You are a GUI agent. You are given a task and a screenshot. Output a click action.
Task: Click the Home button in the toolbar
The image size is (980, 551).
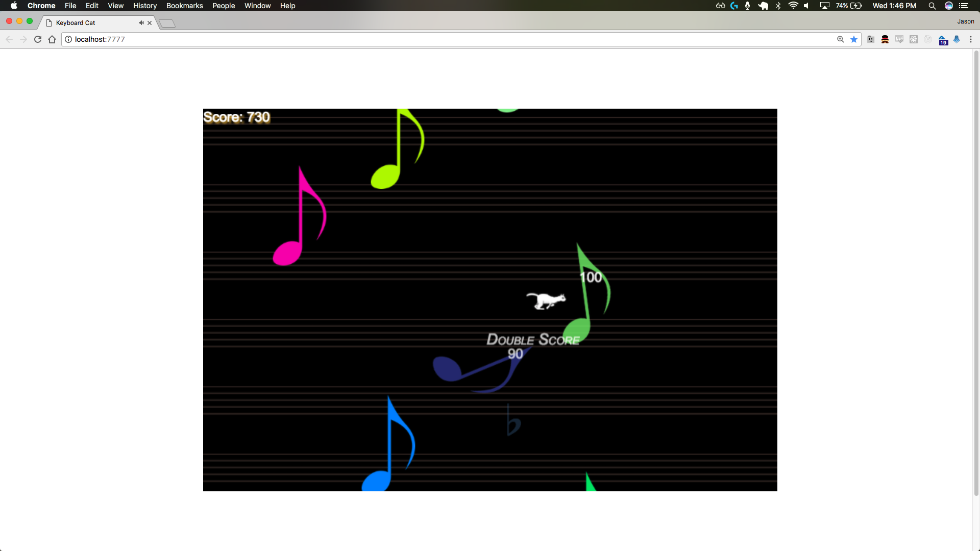[52, 39]
